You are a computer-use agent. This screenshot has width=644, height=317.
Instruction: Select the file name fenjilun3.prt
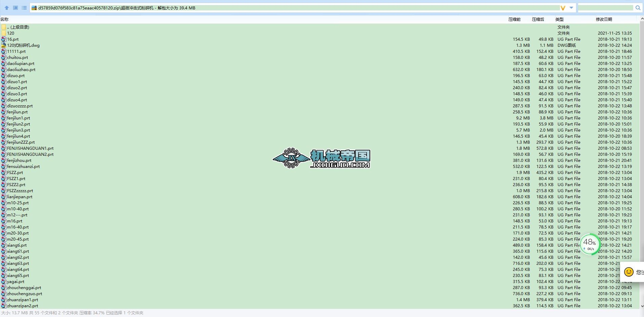click(18, 130)
